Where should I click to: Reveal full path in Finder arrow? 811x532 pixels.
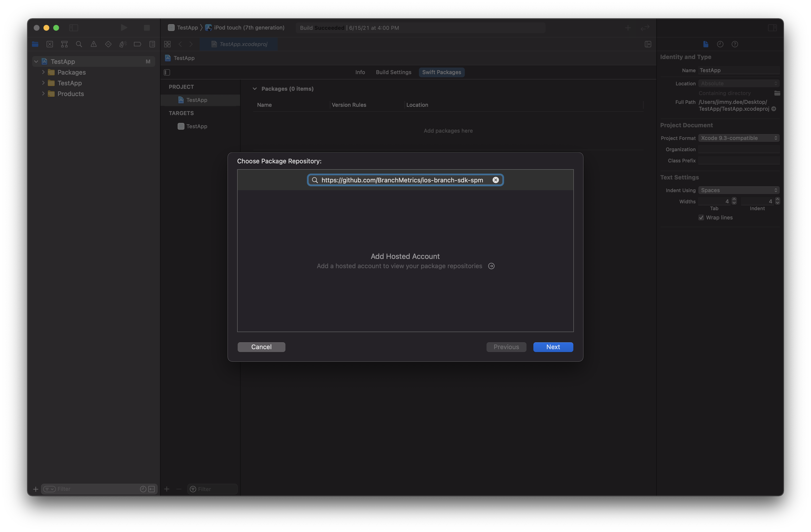click(x=773, y=109)
